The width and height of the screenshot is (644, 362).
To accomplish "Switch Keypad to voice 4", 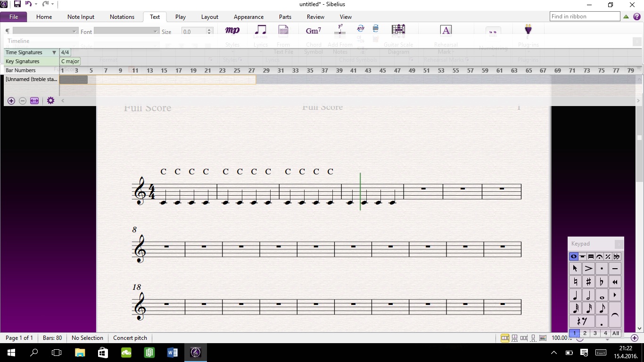I will 605,333.
